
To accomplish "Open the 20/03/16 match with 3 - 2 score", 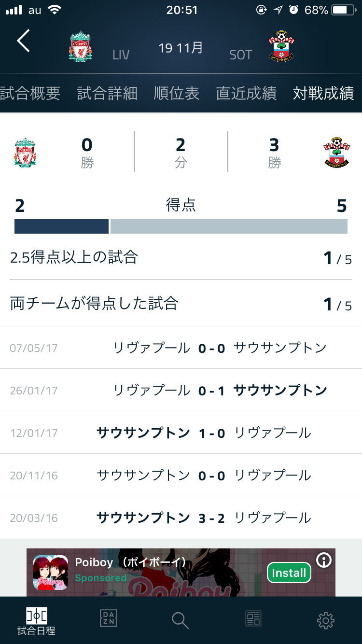I will click(181, 518).
